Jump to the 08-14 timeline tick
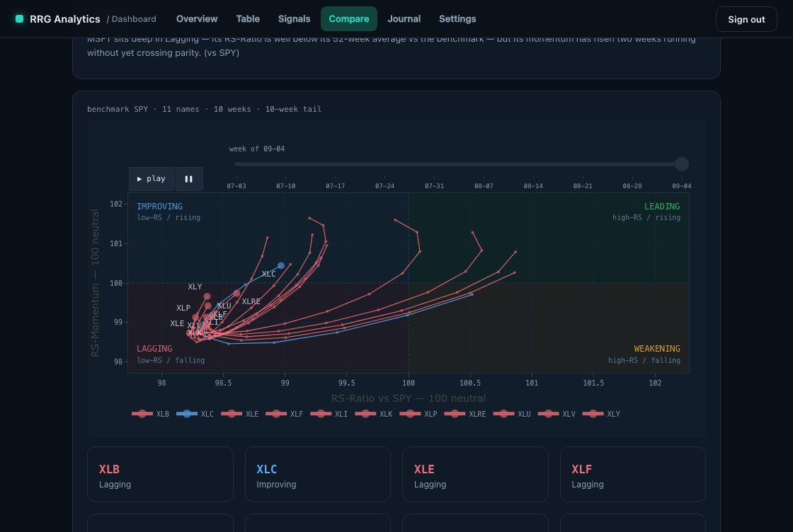Screen dimensions: 793x532 point(533,186)
